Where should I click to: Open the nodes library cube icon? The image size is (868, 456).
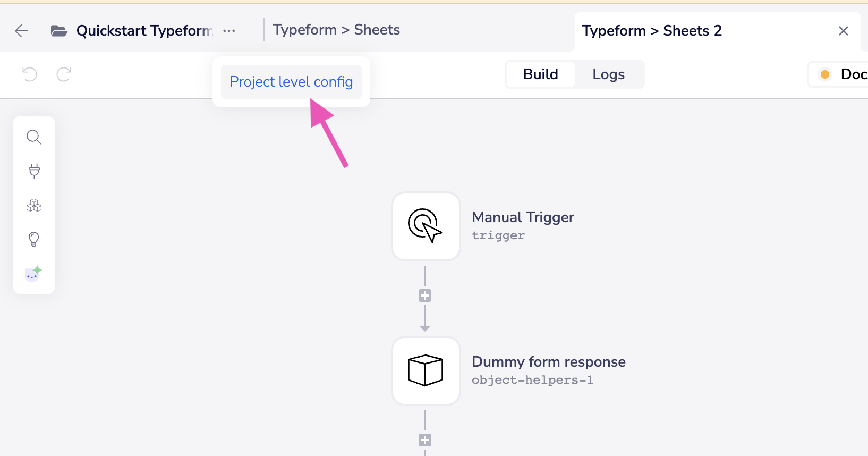pos(34,205)
